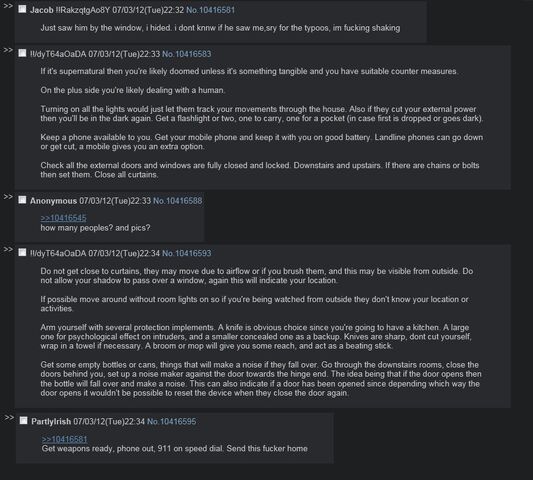Collapse PartlyIrish's post with the >> arrows
The height and width of the screenshot is (480, 533).
pyautogui.click(x=9, y=418)
